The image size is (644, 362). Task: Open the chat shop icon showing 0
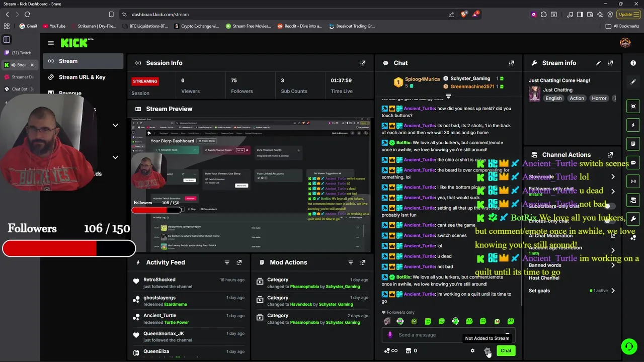412,351
